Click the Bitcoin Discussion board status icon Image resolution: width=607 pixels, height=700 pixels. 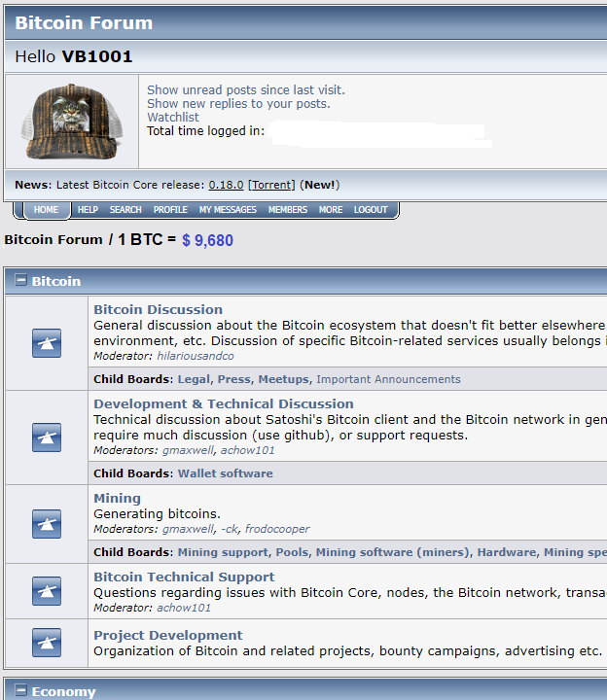coord(47,343)
